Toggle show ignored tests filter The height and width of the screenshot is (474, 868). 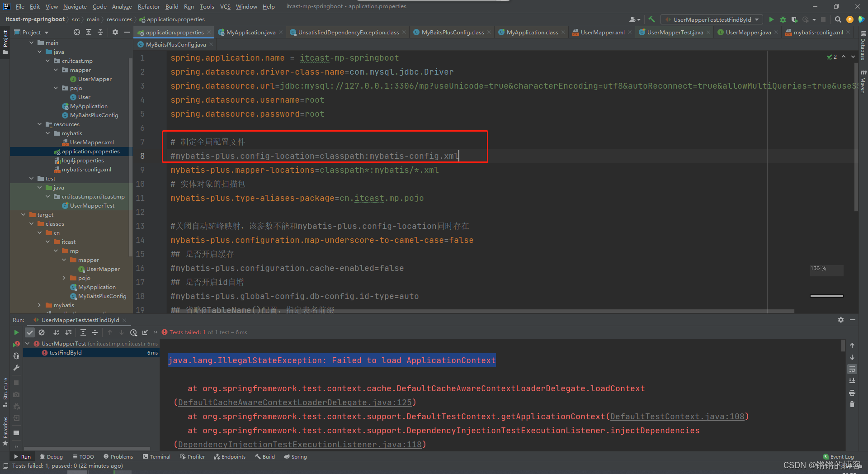pos(42,332)
